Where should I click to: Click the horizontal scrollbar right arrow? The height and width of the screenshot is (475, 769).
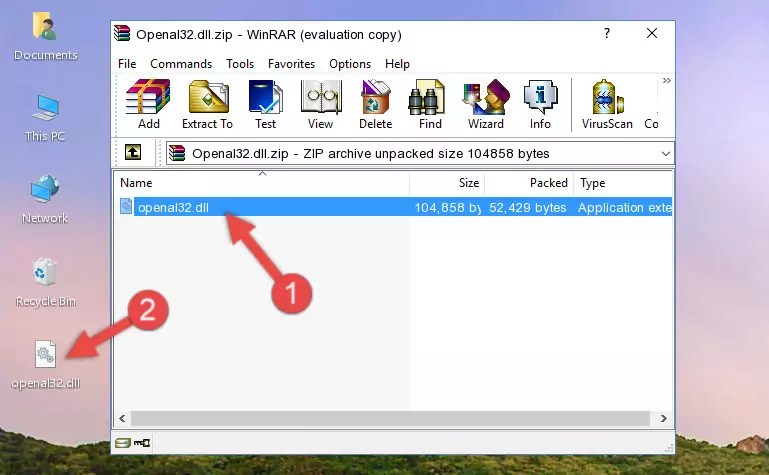(x=664, y=419)
